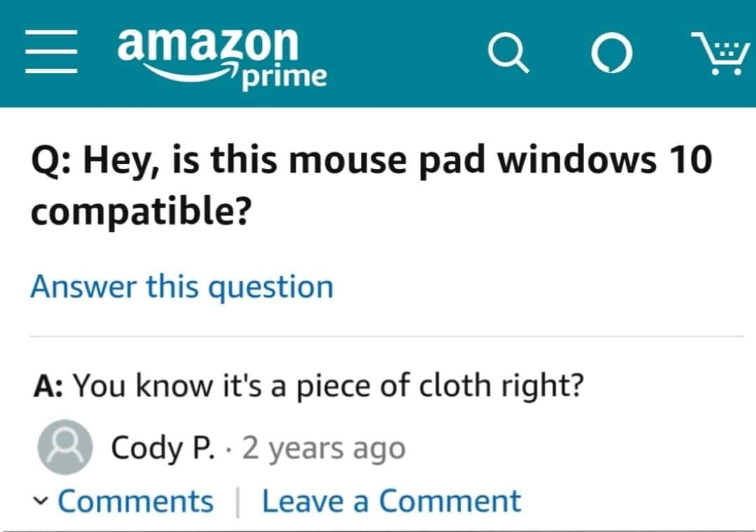This screenshot has height=532, width=756.
Task: Click the divider between Comments and Leave a Comment
Action: (238, 503)
